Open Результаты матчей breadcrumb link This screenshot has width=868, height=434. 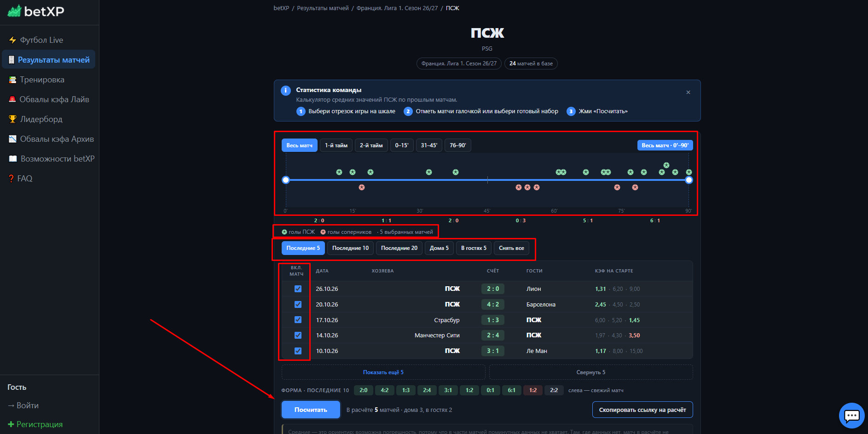coord(323,8)
